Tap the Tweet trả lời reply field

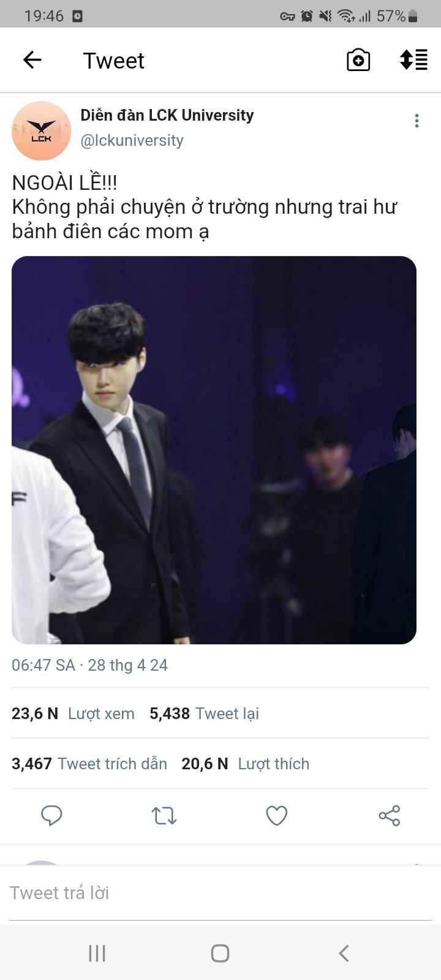coord(221,893)
